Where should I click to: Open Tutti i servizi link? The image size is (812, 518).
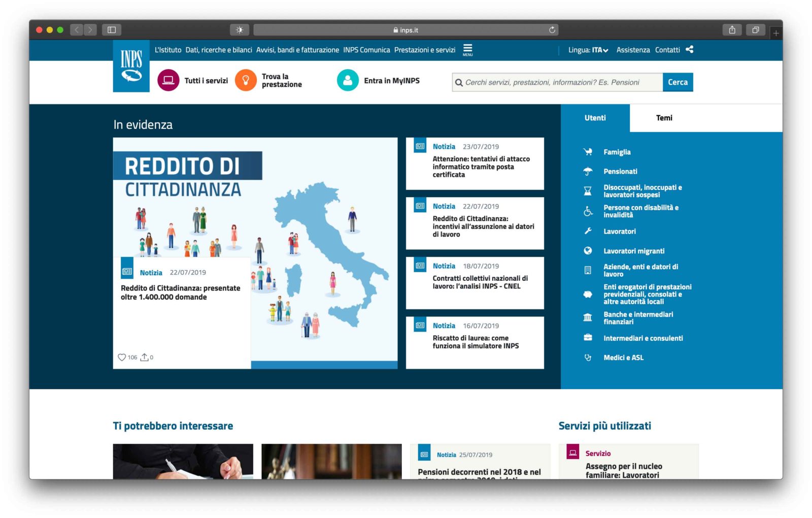tap(206, 80)
